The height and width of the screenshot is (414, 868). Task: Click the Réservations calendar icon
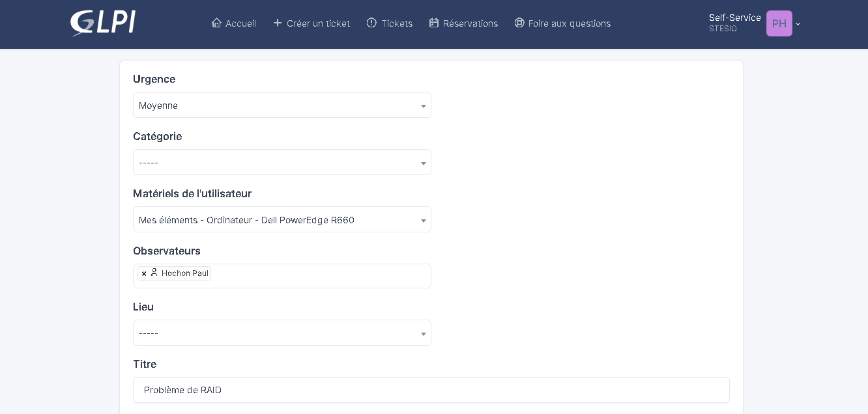click(x=434, y=23)
